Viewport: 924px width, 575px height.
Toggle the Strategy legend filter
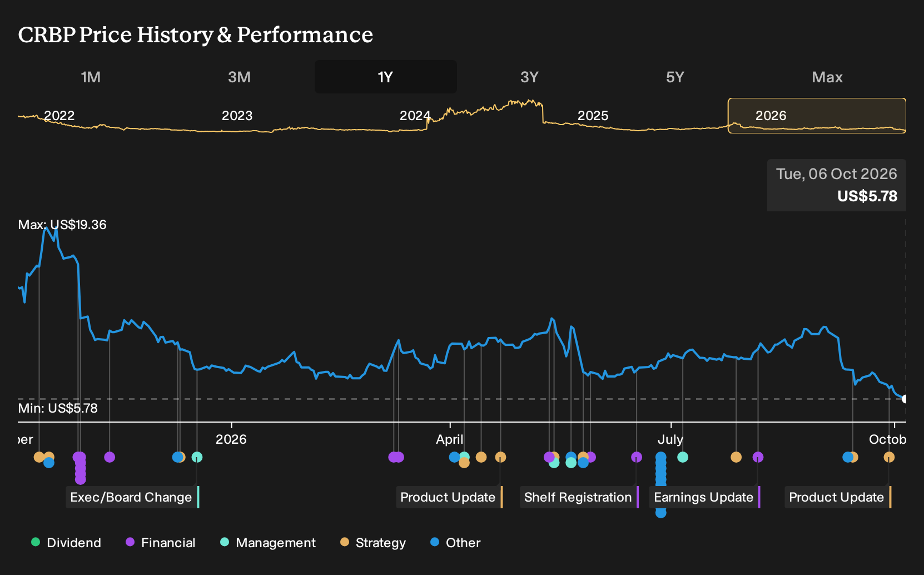[373, 543]
